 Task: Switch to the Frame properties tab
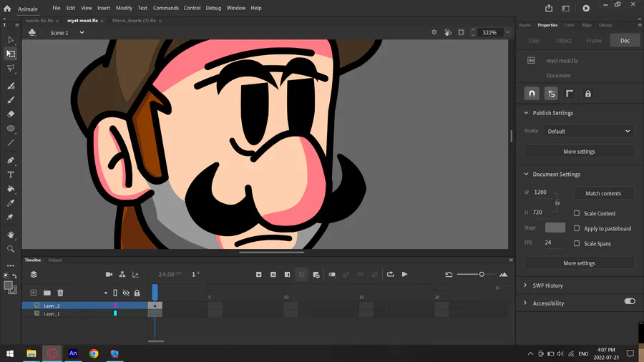pos(594,41)
